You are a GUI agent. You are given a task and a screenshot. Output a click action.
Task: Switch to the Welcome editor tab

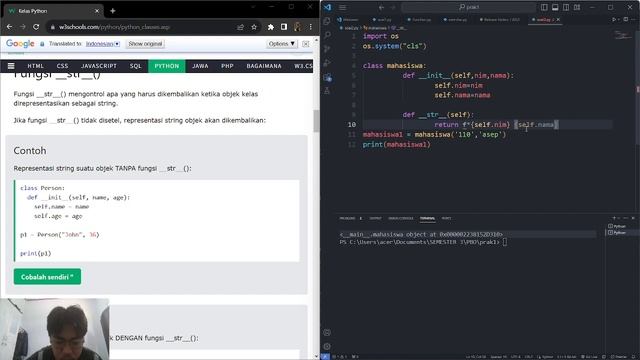pyautogui.click(x=348, y=19)
